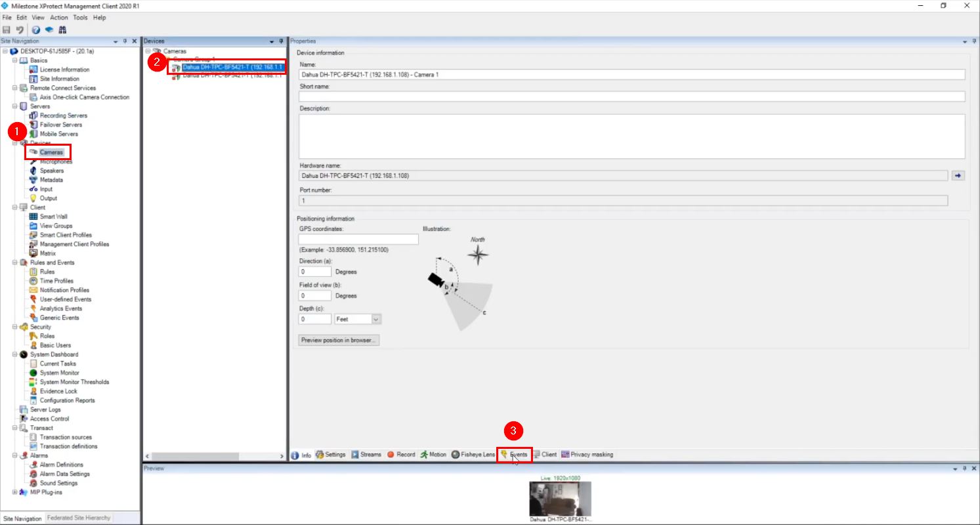Click the running-figure icon on the Motion tab
The image size is (980, 525).
click(x=425, y=453)
